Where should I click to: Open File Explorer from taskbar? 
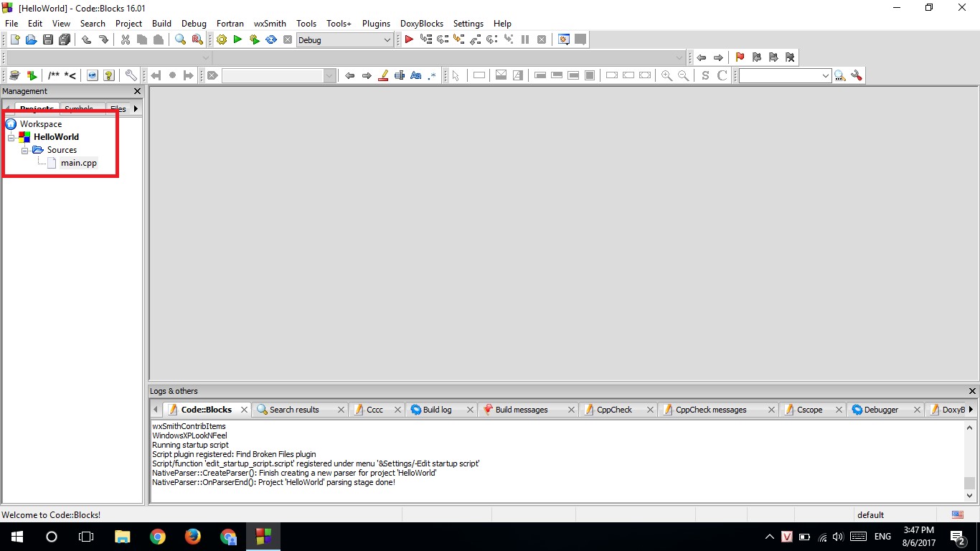tap(123, 536)
